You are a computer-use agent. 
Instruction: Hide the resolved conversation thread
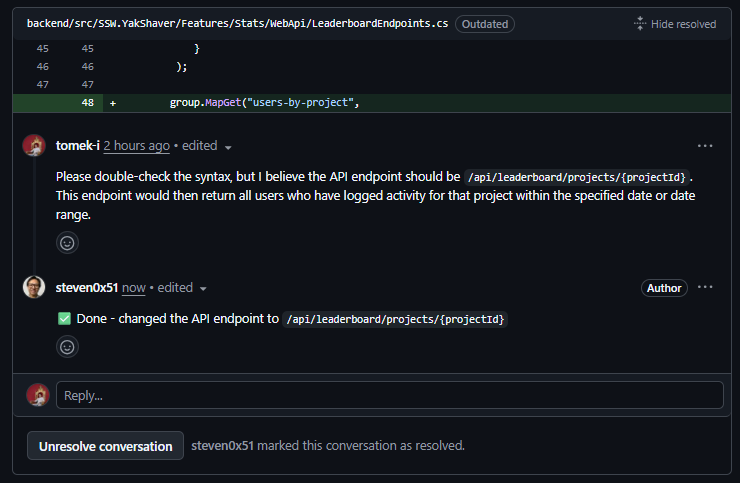tap(684, 23)
